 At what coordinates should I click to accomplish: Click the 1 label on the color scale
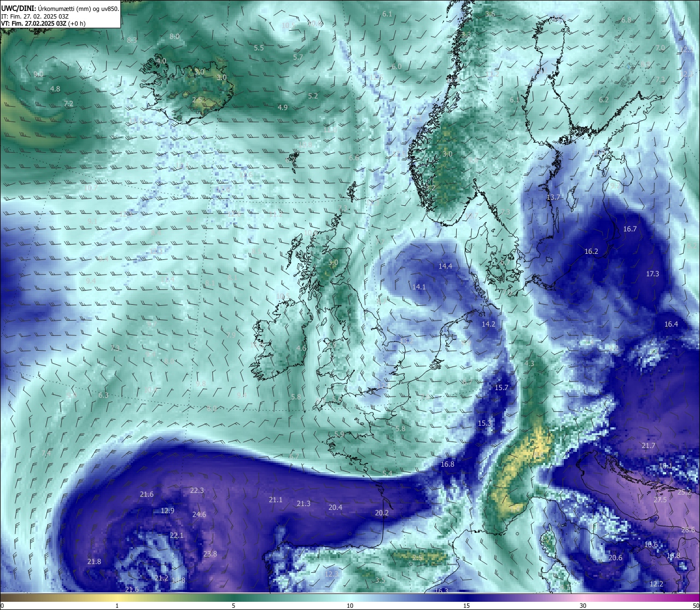tap(117, 606)
